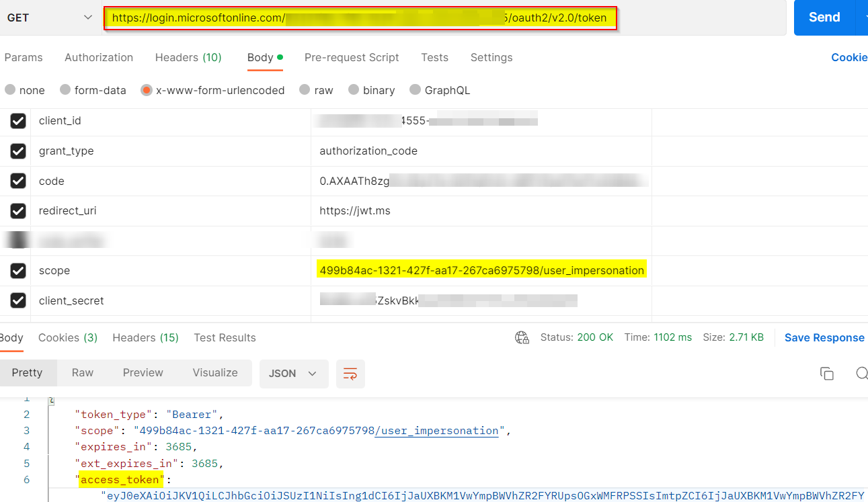Screen dimensions: 868x502
Task: Open the JSON format dropdown
Action: coord(294,374)
